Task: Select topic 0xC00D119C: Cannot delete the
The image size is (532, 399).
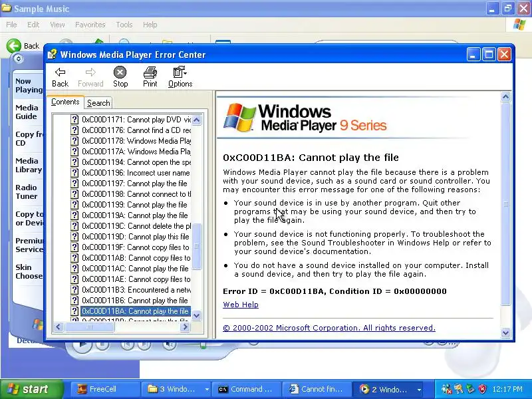Action: coord(136,226)
